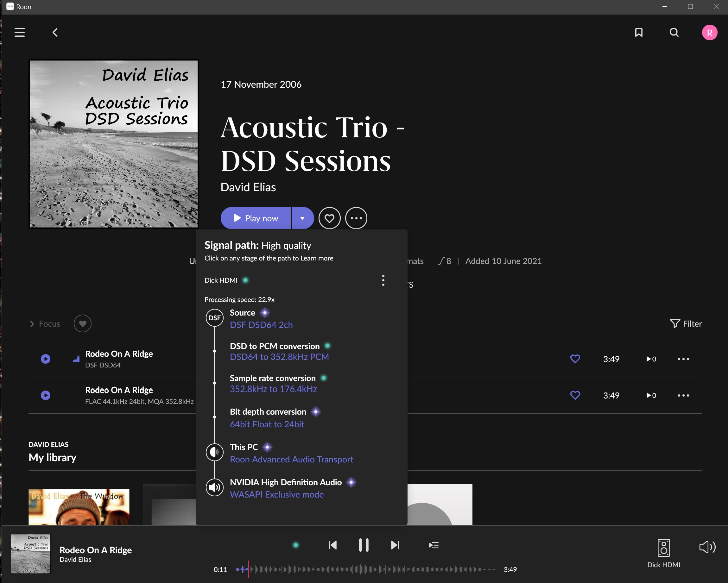
Task: Click David Elias artist name under album title
Action: click(248, 187)
